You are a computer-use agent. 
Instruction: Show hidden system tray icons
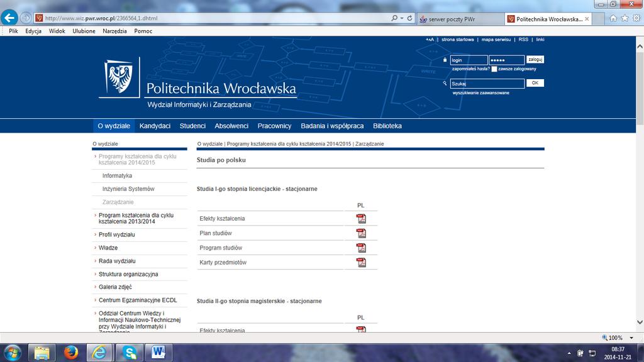click(569, 353)
